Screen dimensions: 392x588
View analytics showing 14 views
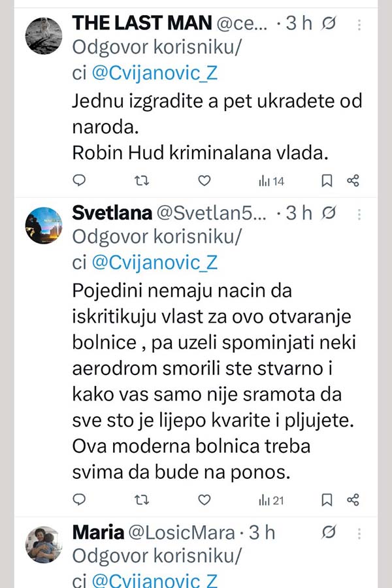coord(271,181)
